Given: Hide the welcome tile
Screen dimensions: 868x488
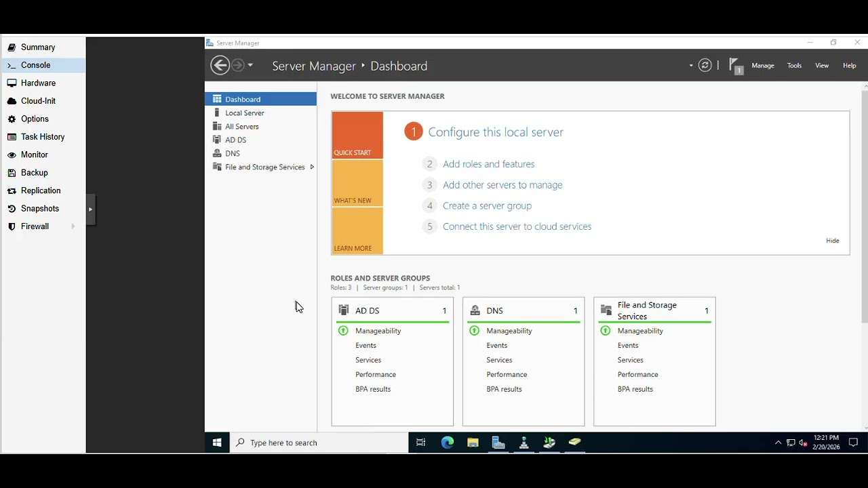Looking at the screenshot, I should click(832, 241).
